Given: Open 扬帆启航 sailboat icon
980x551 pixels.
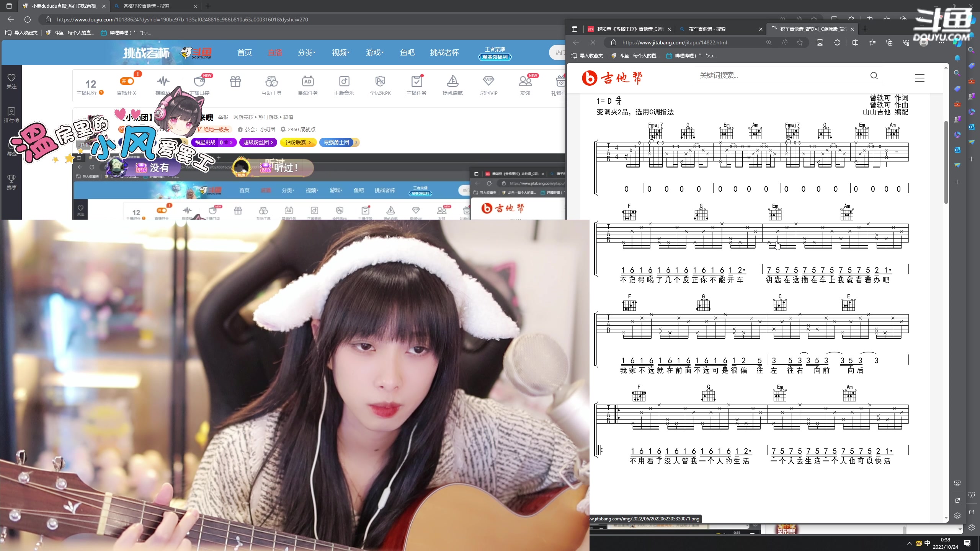Looking at the screenshot, I should (452, 81).
